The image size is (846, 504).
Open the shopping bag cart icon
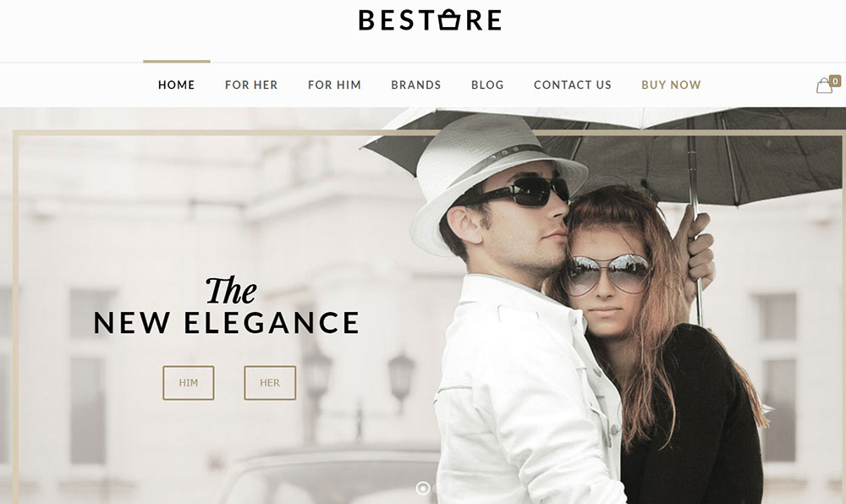coord(824,85)
